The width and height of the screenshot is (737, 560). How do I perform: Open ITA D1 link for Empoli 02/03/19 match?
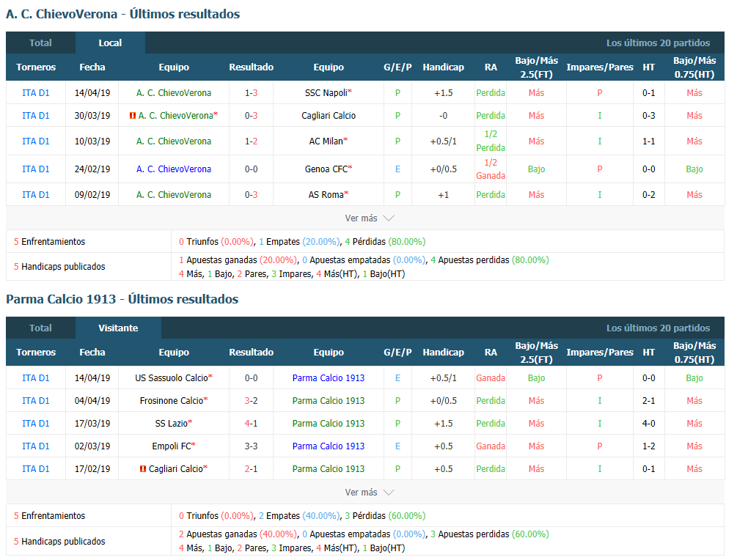(36, 446)
